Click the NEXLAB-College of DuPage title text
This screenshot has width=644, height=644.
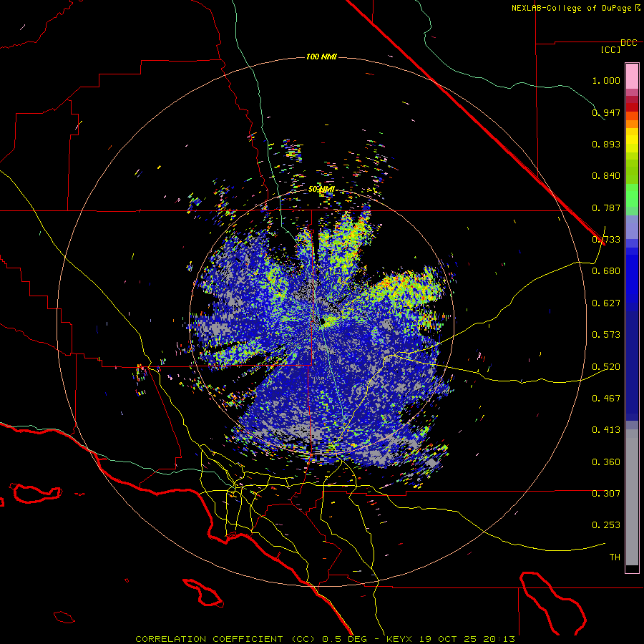tap(572, 8)
